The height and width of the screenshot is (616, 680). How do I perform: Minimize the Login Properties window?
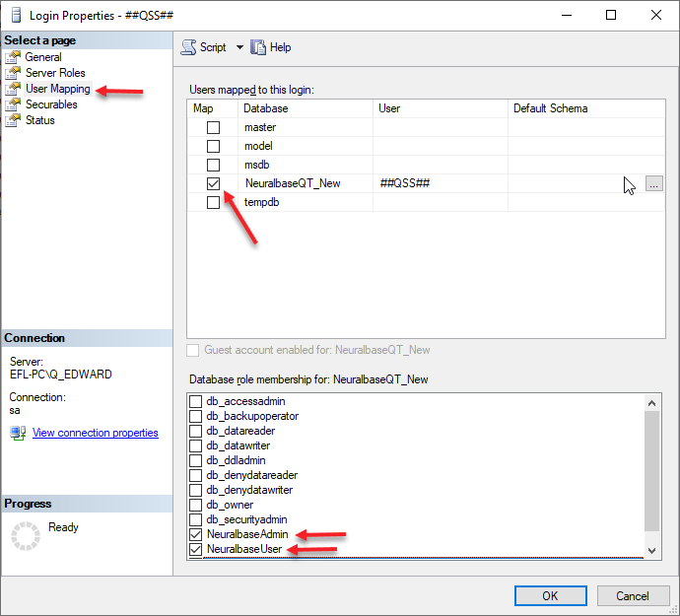point(567,15)
